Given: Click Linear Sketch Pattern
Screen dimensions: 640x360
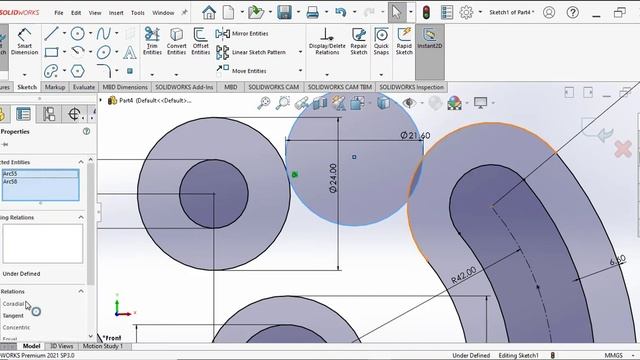Looking at the screenshot, I should (251, 52).
